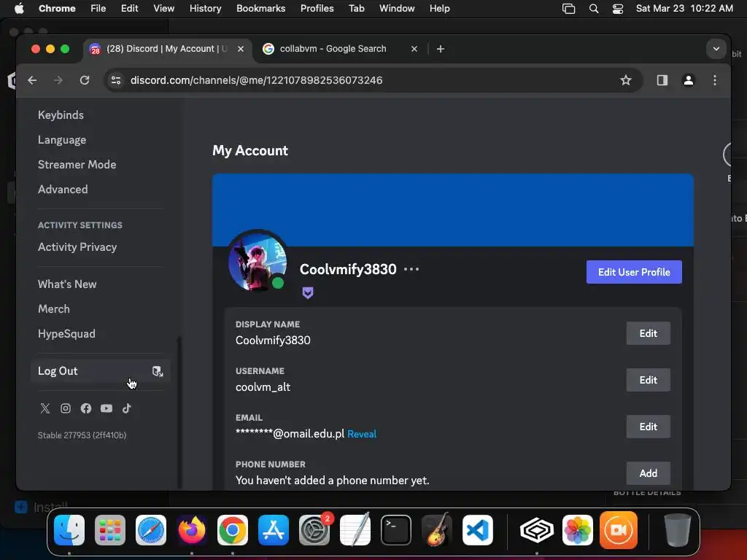Click the Stable 277953 version text
This screenshot has height=560, width=747.
tap(82, 435)
